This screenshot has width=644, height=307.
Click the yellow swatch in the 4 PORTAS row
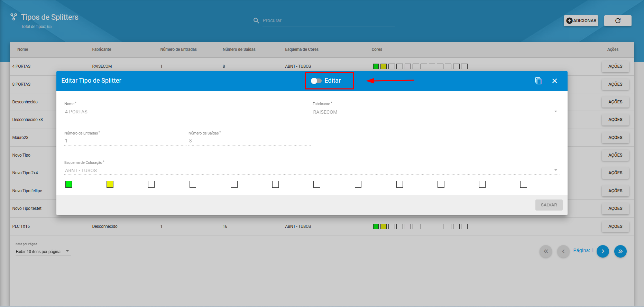point(384,66)
